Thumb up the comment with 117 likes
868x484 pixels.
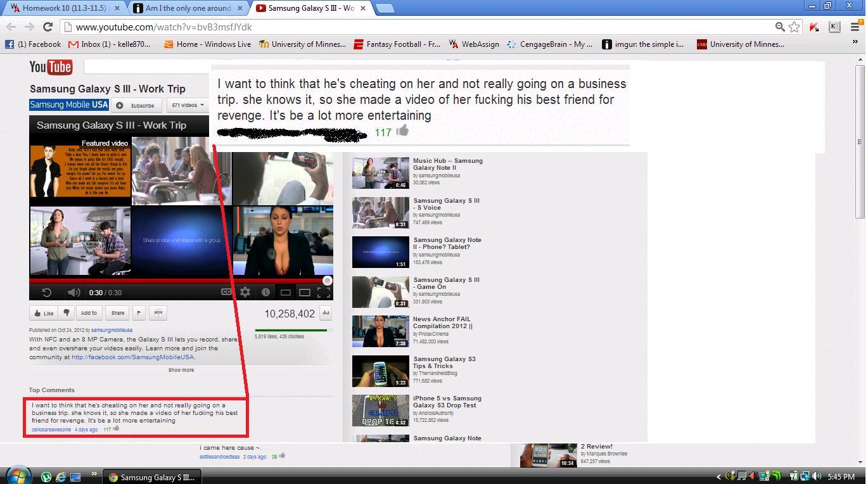pyautogui.click(x=116, y=429)
